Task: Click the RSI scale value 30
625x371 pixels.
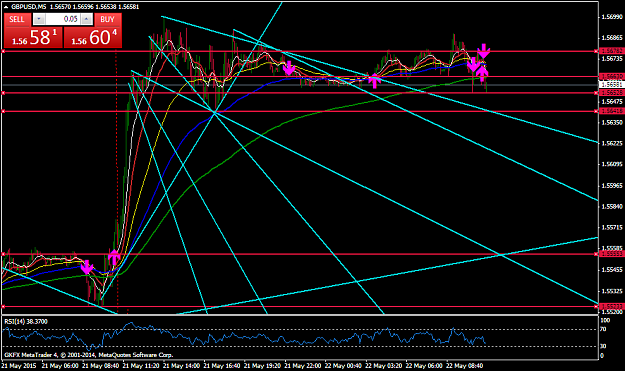Action: [603, 346]
